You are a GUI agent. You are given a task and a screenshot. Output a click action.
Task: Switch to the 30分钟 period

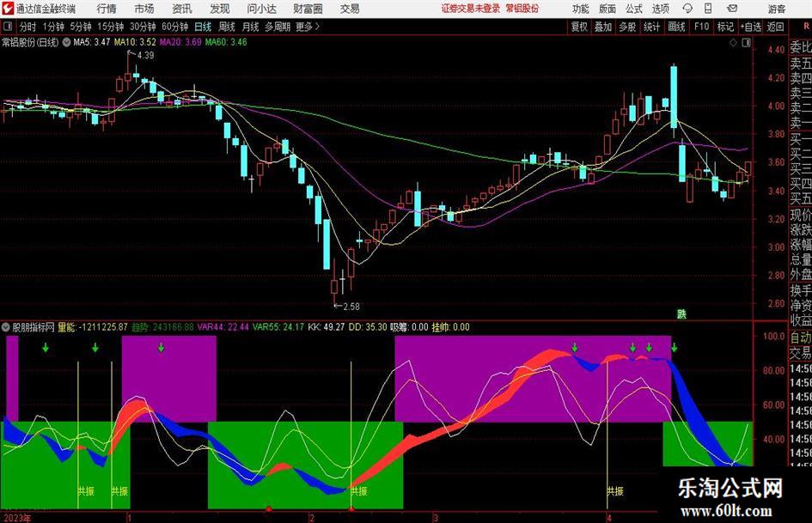click(143, 27)
